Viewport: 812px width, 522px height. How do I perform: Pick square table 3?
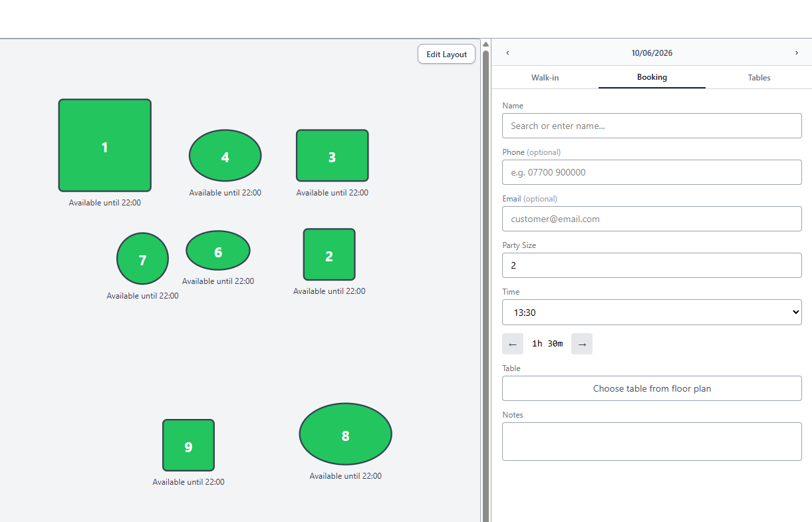pyautogui.click(x=333, y=156)
